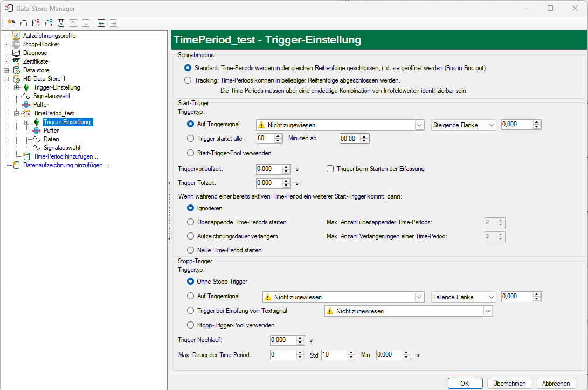The width and height of the screenshot is (588, 390).
Task: Click the 00:00 start time field
Action: click(350, 139)
